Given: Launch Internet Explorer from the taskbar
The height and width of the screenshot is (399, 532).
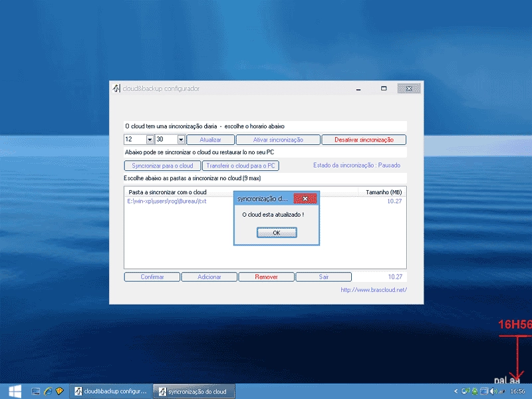Looking at the screenshot, I should pyautogui.click(x=48, y=391).
